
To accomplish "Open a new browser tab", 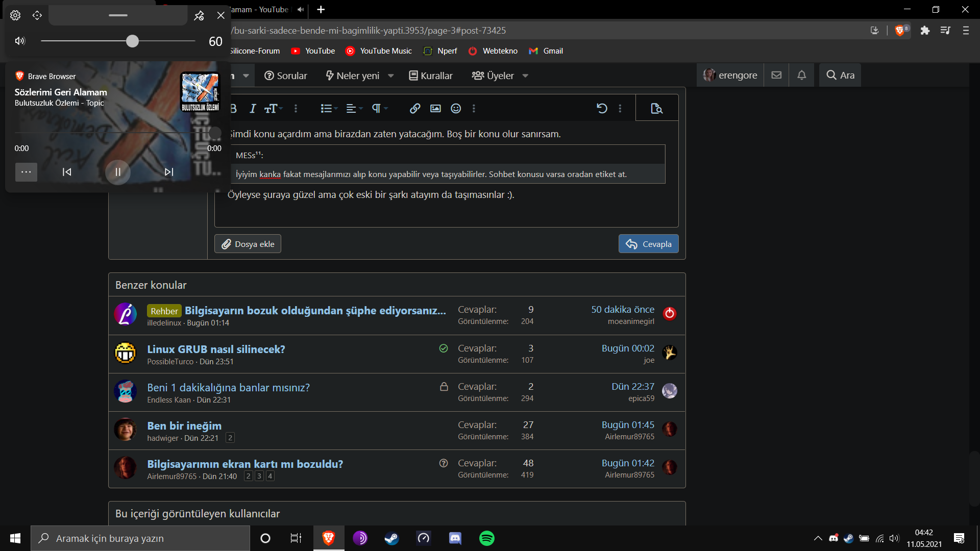I will (321, 9).
